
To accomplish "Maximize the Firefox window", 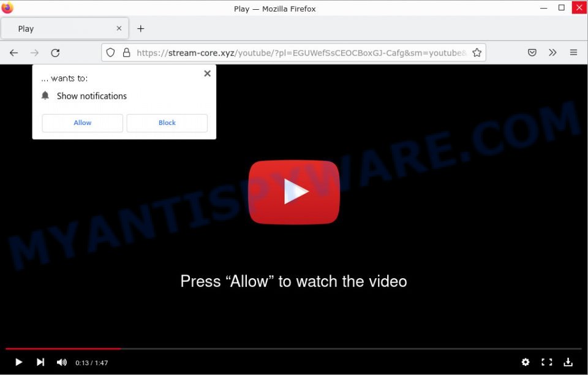I will click(x=562, y=7).
